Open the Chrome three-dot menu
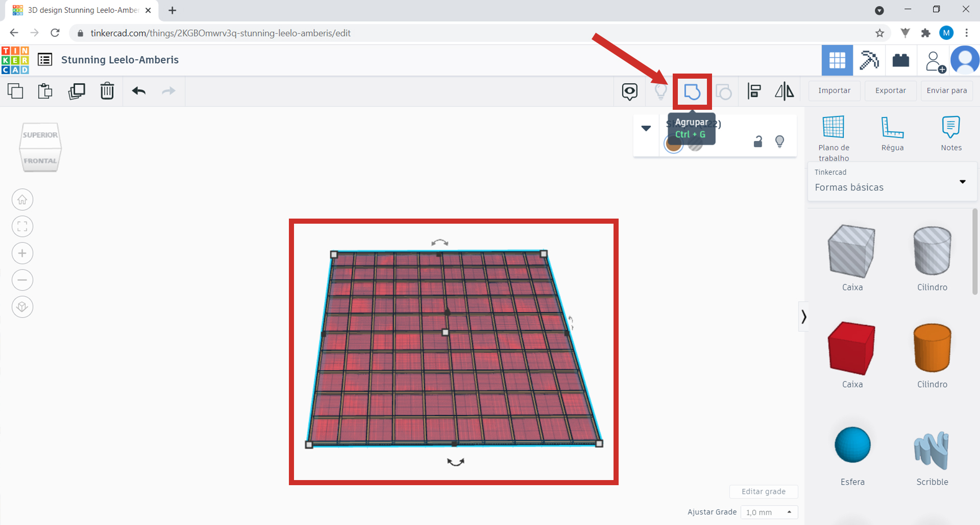980x525 pixels. pyautogui.click(x=967, y=33)
